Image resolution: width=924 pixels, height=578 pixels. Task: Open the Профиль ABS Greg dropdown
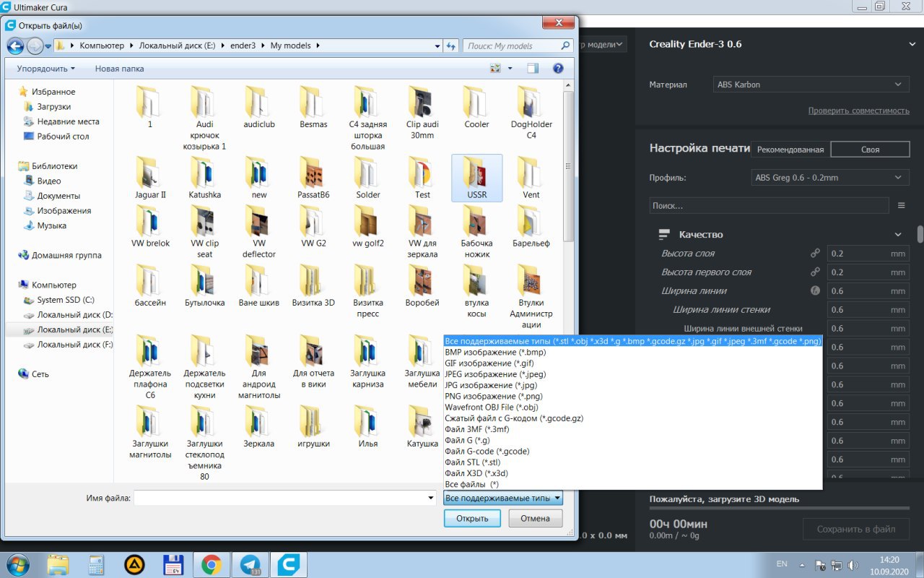(x=829, y=177)
